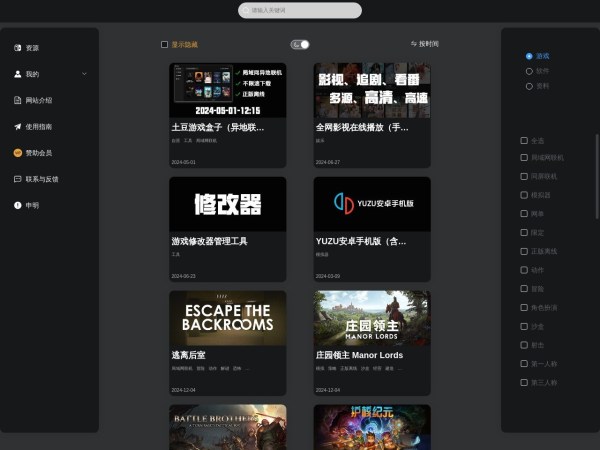Viewport: 600px width, 450px height.
Task: Open the 游戏修改器管理工具 card title
Action: (x=209, y=241)
